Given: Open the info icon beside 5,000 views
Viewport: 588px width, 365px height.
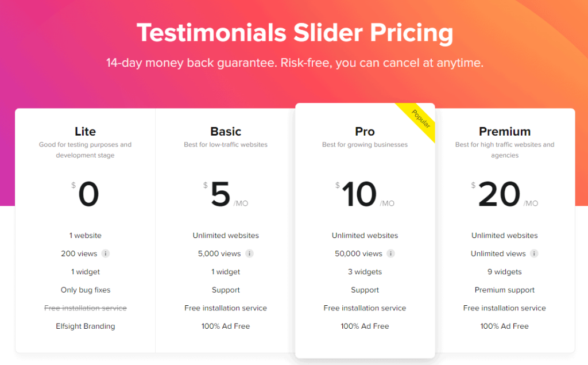Looking at the screenshot, I should [249, 253].
